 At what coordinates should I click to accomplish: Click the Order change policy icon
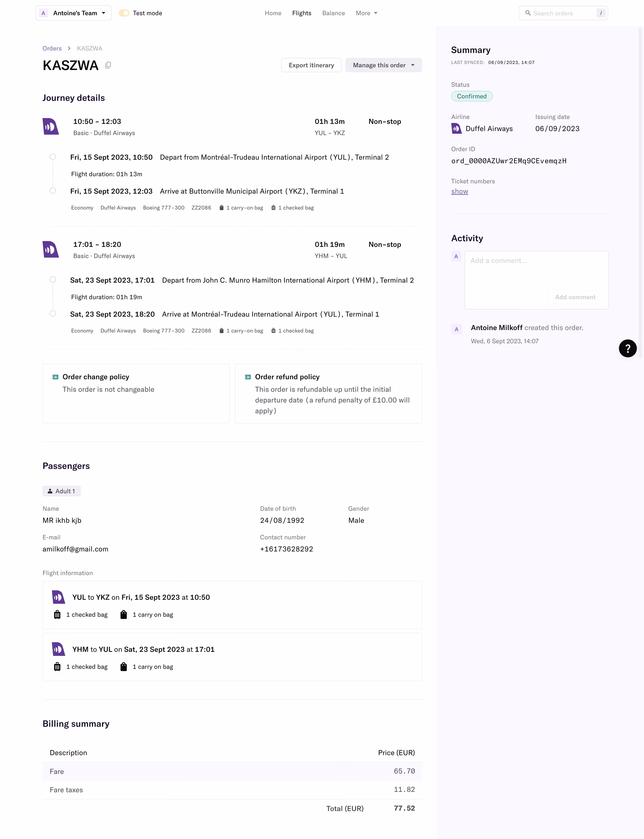tap(56, 377)
